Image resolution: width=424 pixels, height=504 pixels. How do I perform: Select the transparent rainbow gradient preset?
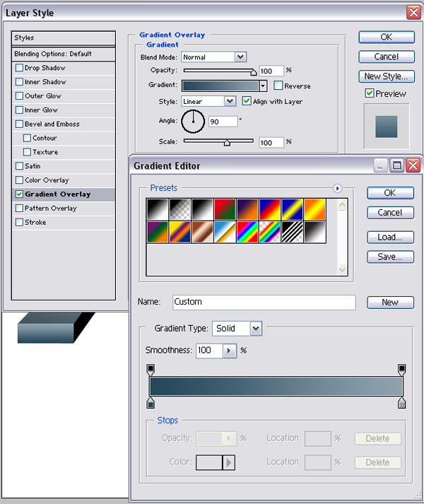(270, 232)
